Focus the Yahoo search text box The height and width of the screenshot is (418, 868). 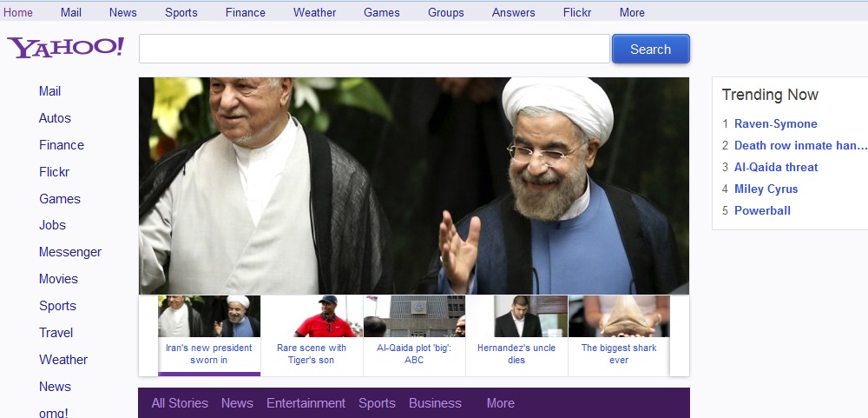(374, 50)
